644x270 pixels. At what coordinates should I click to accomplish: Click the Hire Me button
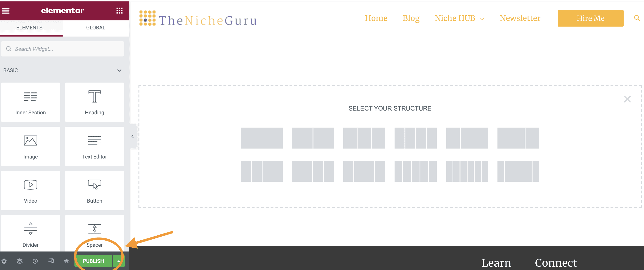[590, 18]
